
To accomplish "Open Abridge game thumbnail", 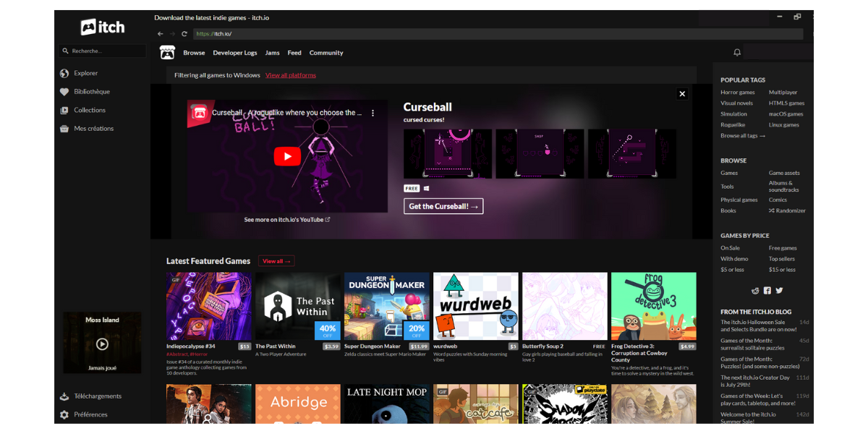I will (x=298, y=404).
